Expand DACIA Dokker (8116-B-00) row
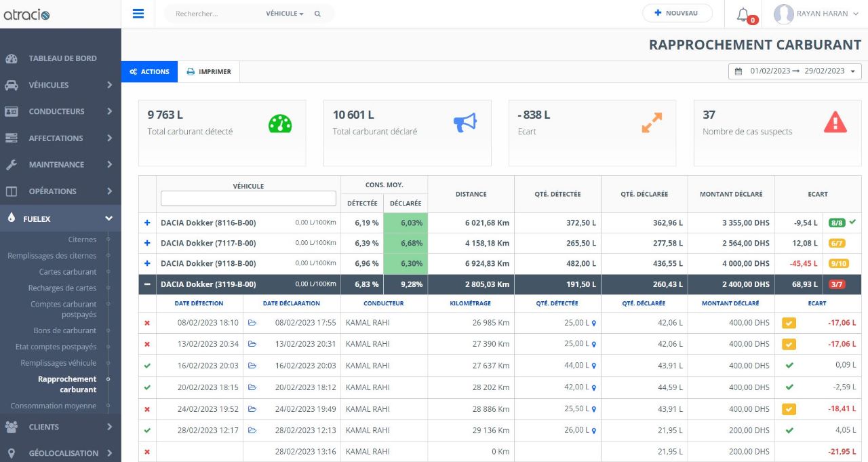The image size is (868, 462). (x=147, y=223)
